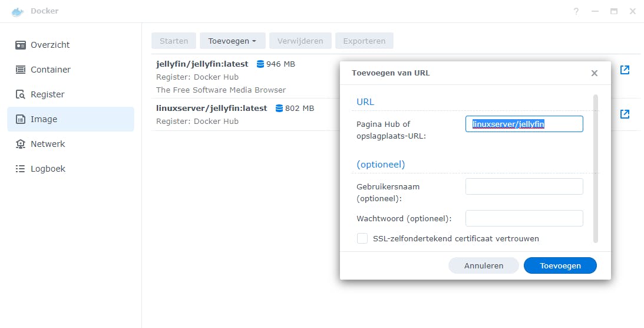The width and height of the screenshot is (644, 328).
Task: Expand the Toevoegen dropdown menu
Action: click(232, 41)
